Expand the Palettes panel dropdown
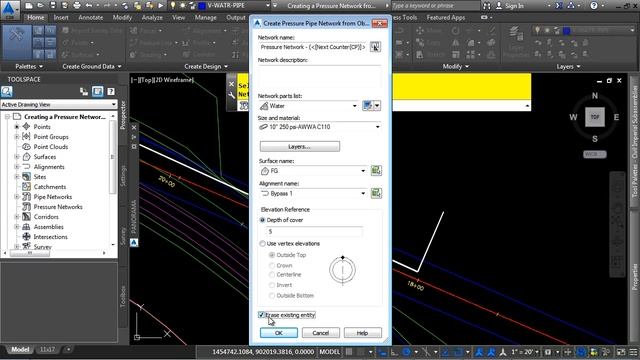Viewport: 640px width, 360px height. coord(29,66)
